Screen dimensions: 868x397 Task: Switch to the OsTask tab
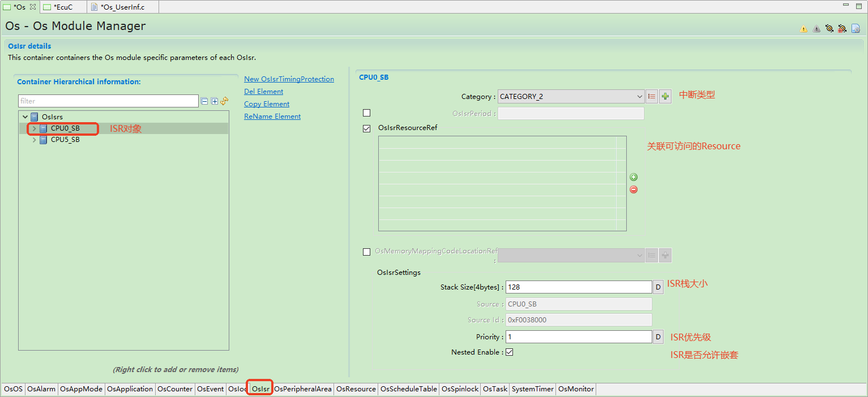coord(495,389)
